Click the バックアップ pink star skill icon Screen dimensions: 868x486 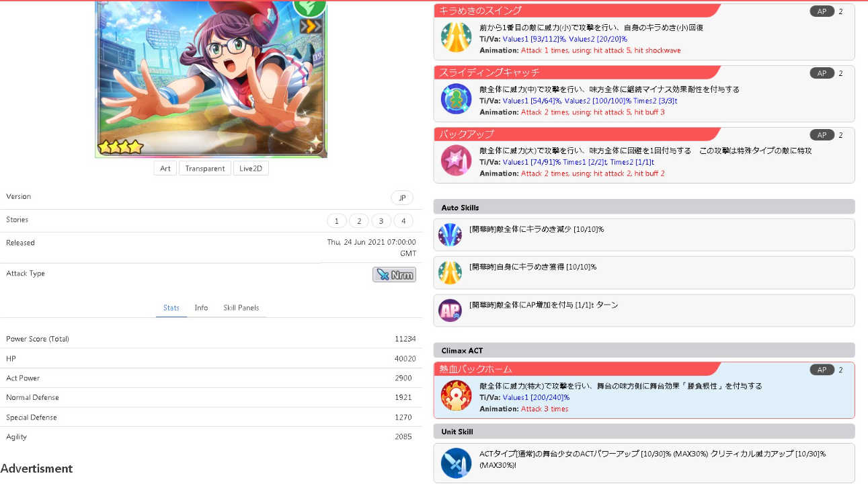tap(456, 161)
